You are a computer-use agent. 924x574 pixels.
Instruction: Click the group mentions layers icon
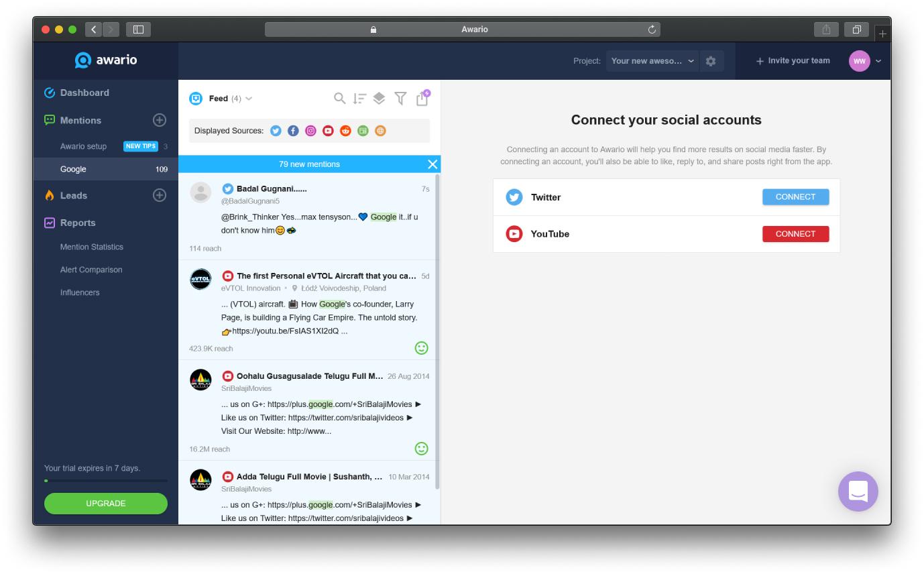click(x=379, y=99)
